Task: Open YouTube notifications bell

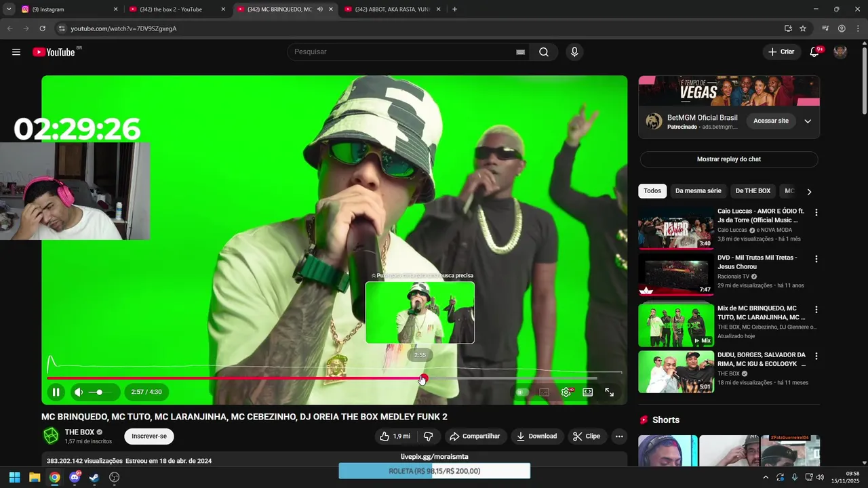Action: click(814, 52)
